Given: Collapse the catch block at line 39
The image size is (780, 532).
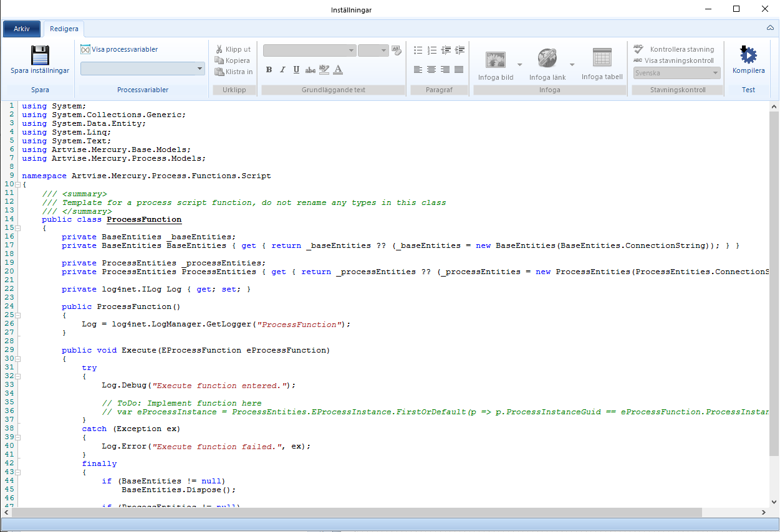Looking at the screenshot, I should point(18,438).
